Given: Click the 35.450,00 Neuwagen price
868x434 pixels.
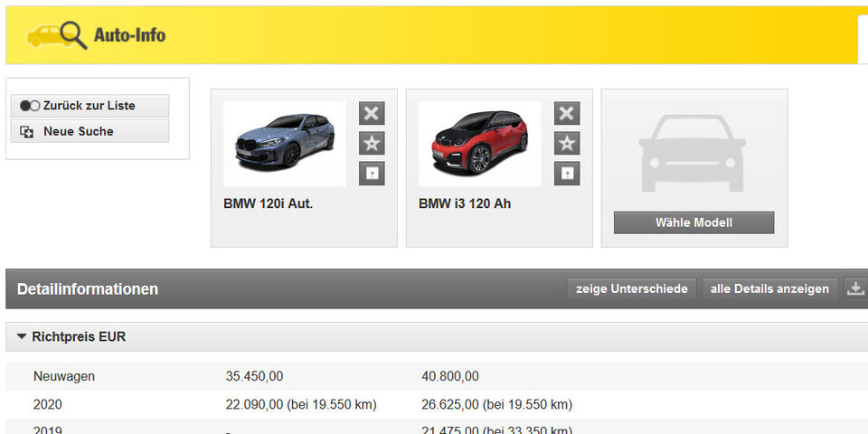Looking at the screenshot, I should pyautogui.click(x=254, y=376).
